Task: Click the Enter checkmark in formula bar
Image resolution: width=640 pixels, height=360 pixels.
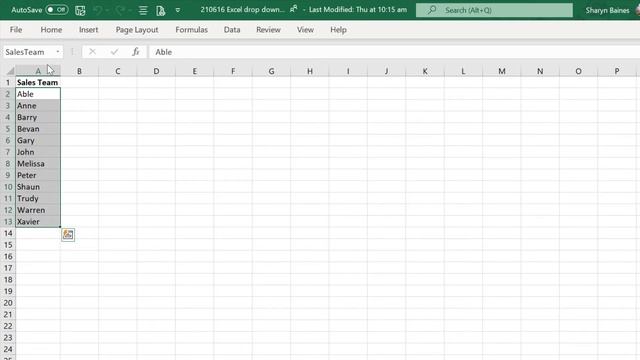Action: pyautogui.click(x=114, y=52)
